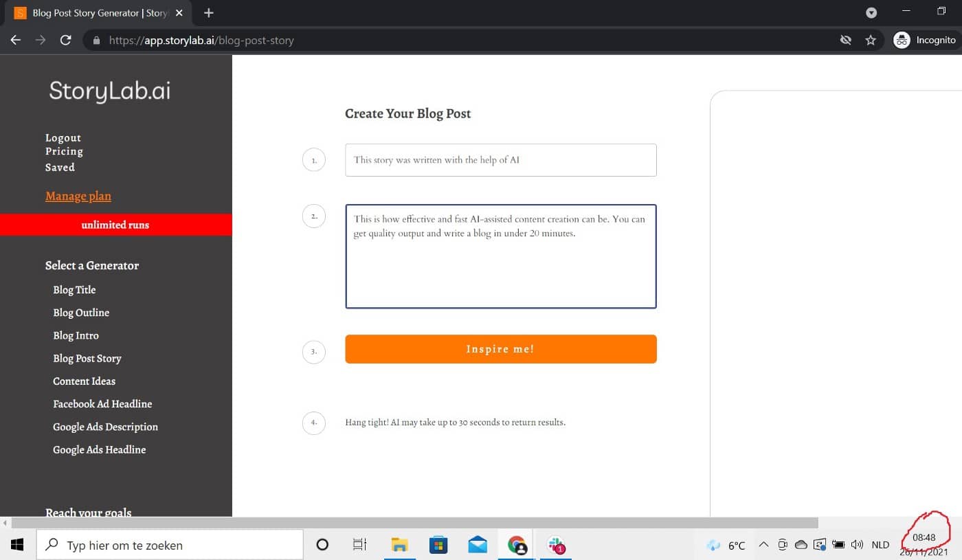962x560 pixels.
Task: Click the Cortana circle icon
Action: [x=322, y=545]
